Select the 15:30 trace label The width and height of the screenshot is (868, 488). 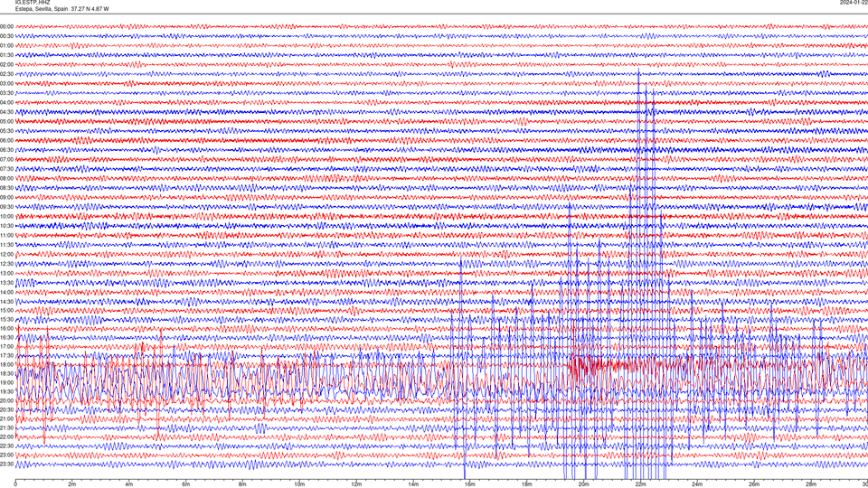(x=6, y=319)
